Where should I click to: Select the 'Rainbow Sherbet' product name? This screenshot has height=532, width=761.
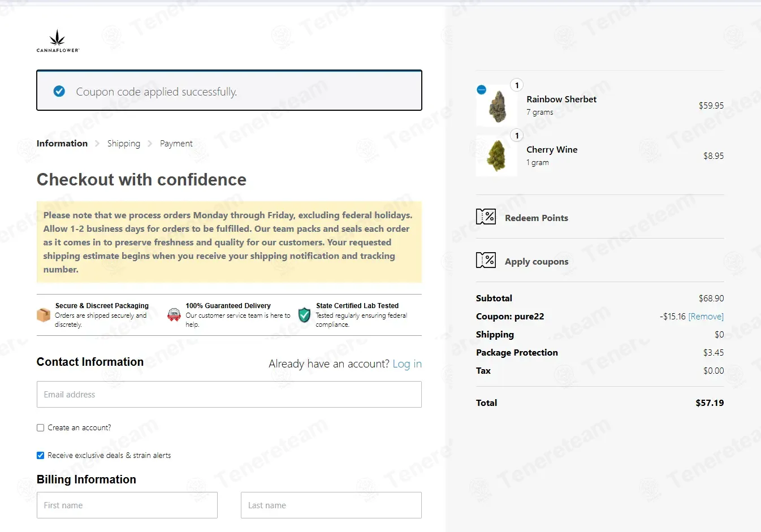561,100
